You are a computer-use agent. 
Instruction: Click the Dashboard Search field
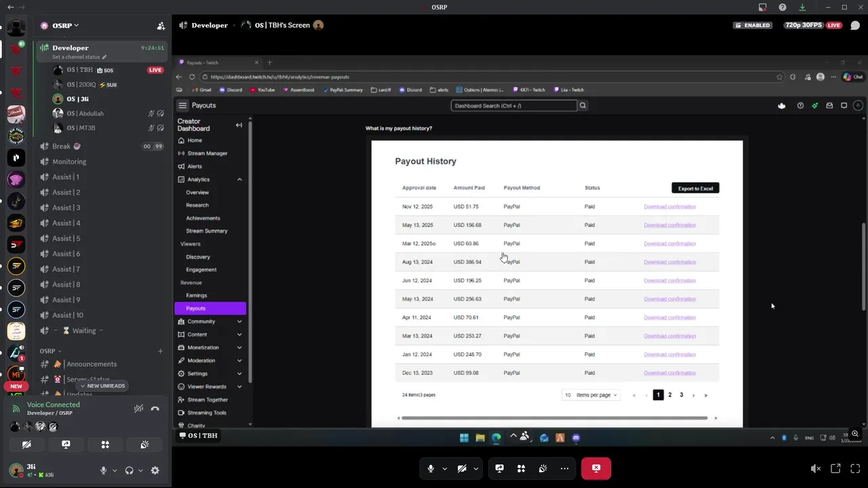[513, 106]
